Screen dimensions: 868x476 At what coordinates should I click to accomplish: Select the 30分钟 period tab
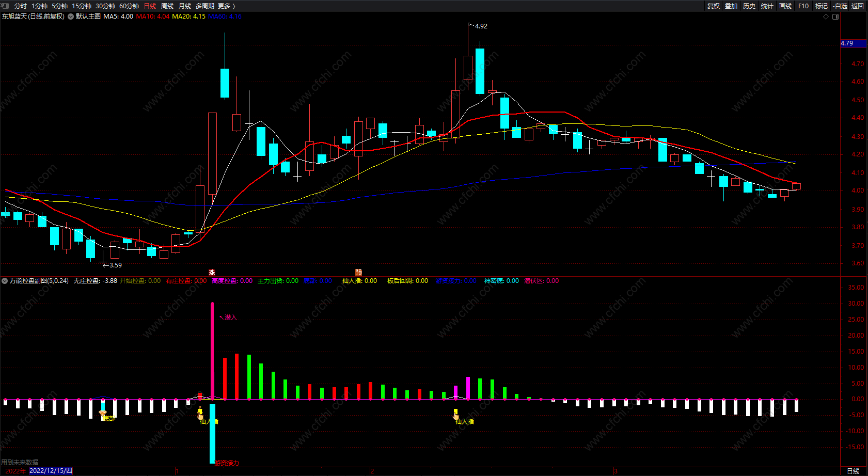(105, 6)
